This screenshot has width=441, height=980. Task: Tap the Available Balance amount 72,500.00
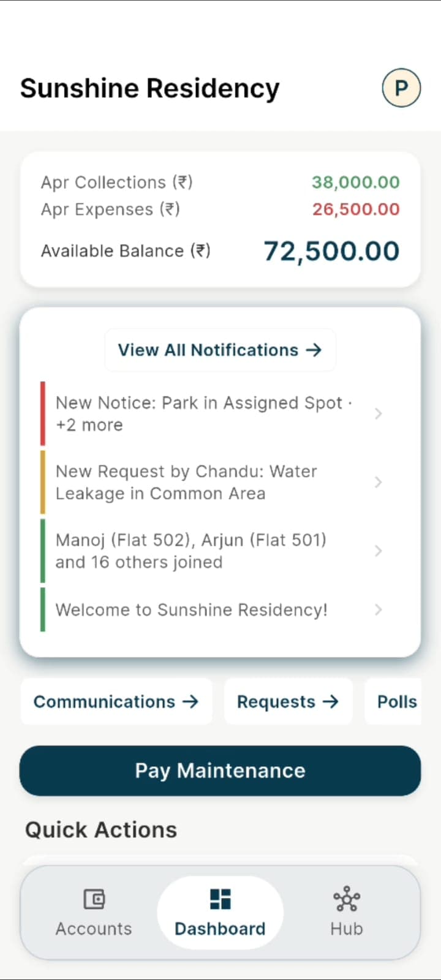pyautogui.click(x=331, y=251)
